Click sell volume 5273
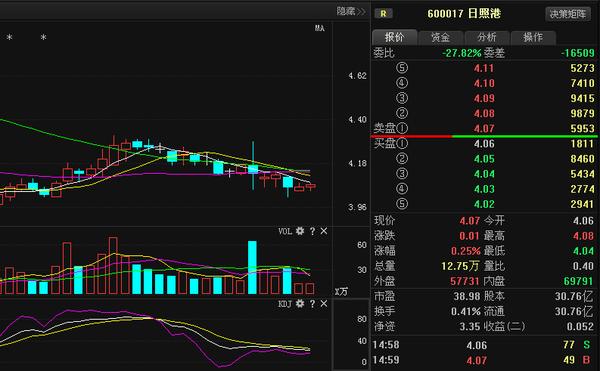 tap(582, 68)
